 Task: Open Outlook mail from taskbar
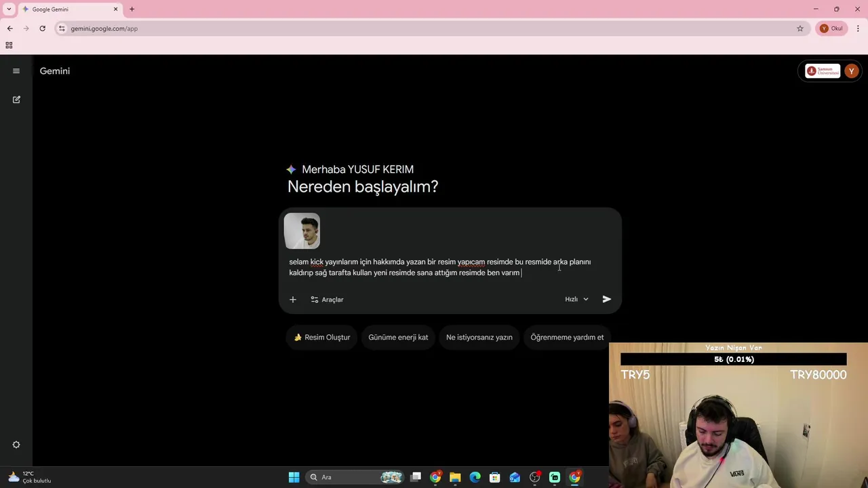(515, 477)
